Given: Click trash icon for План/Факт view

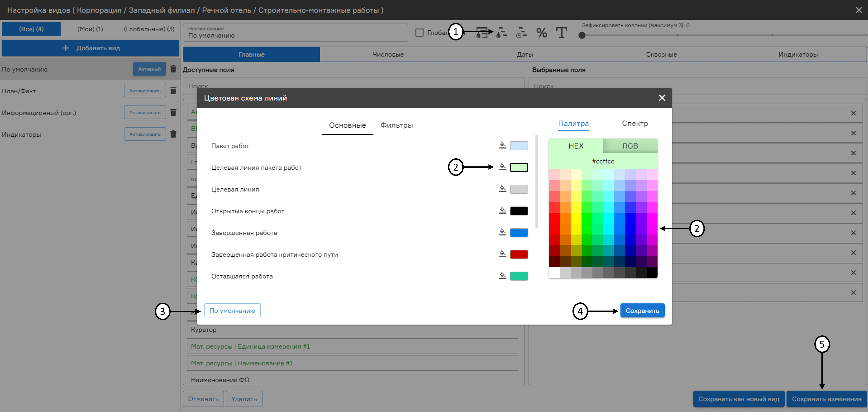Looking at the screenshot, I should click(x=173, y=91).
